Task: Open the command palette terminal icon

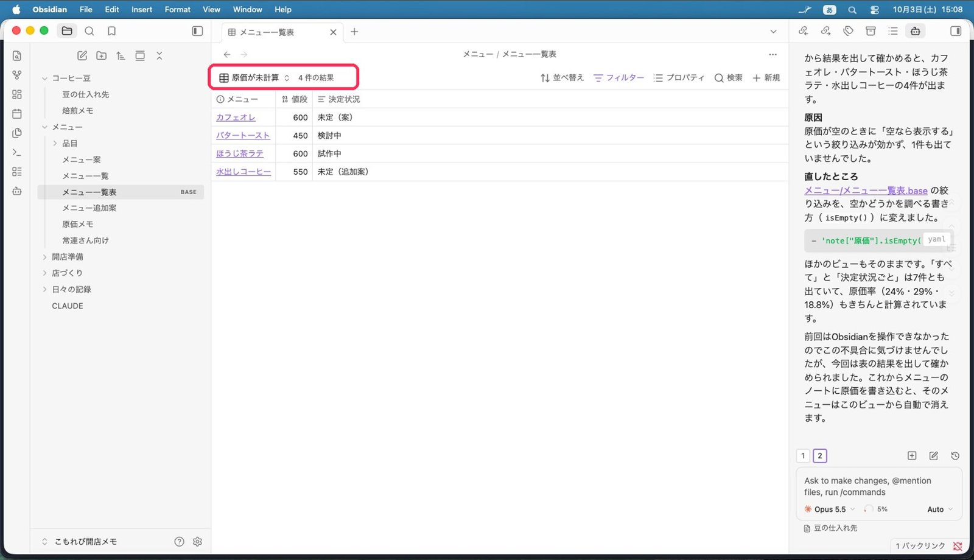Action: (17, 152)
